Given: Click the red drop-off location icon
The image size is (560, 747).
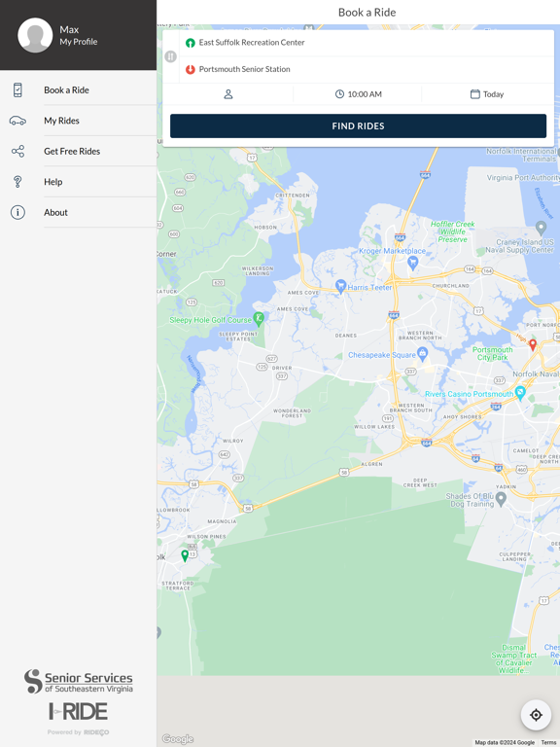Looking at the screenshot, I should point(190,70).
